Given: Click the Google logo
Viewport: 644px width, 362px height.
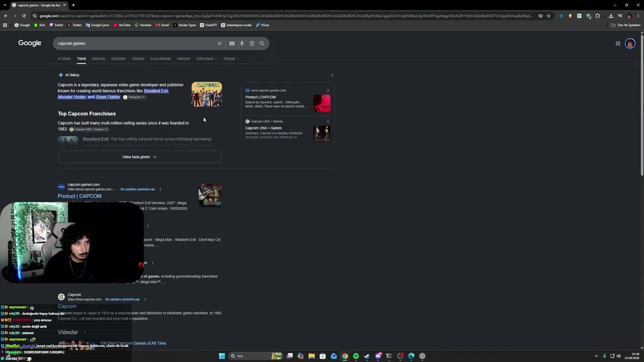Looking at the screenshot, I should 30,43.
